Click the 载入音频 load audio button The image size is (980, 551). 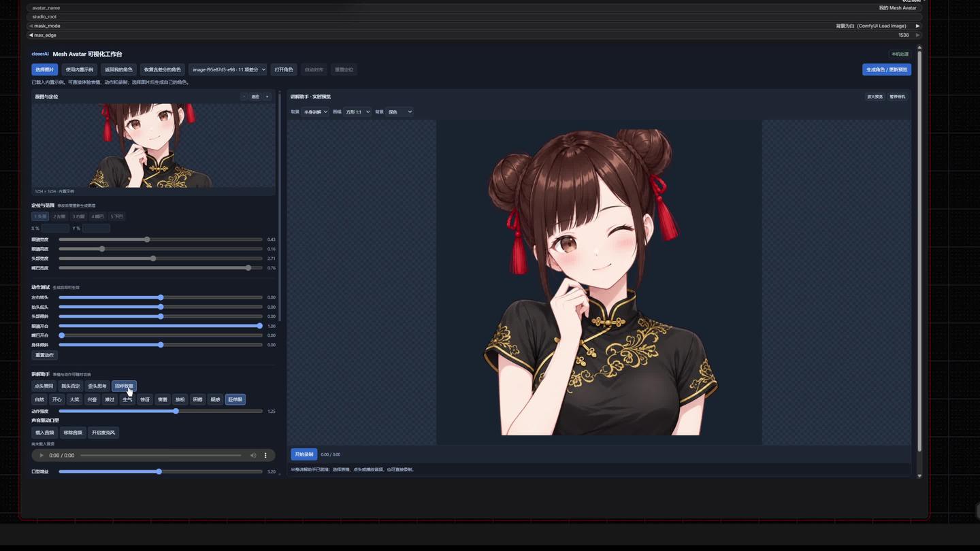pos(45,433)
